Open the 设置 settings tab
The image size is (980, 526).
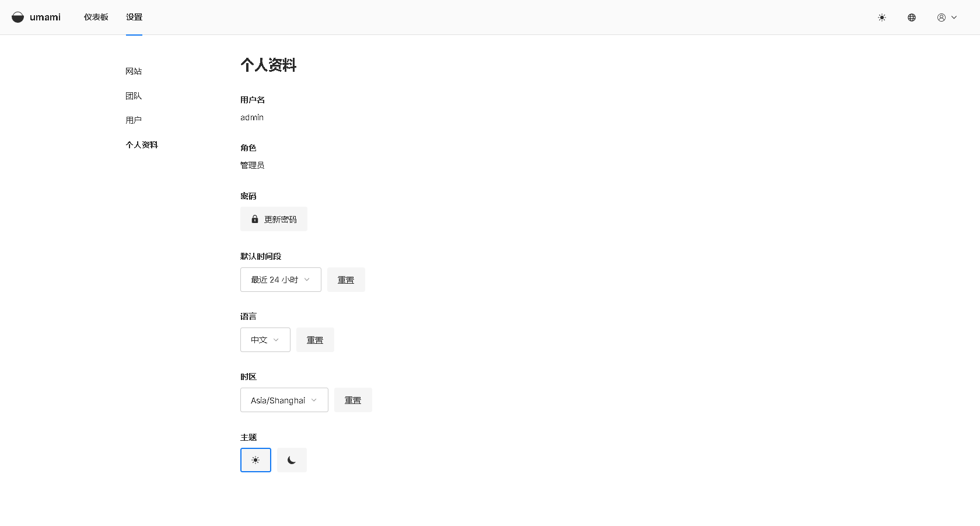(x=134, y=18)
